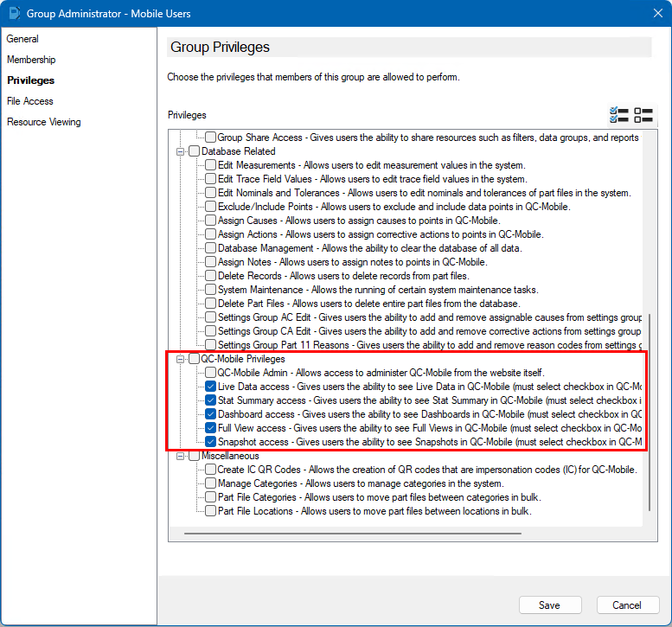Tick the Part File Locations checkbox
The width and height of the screenshot is (672, 627).
[x=210, y=511]
